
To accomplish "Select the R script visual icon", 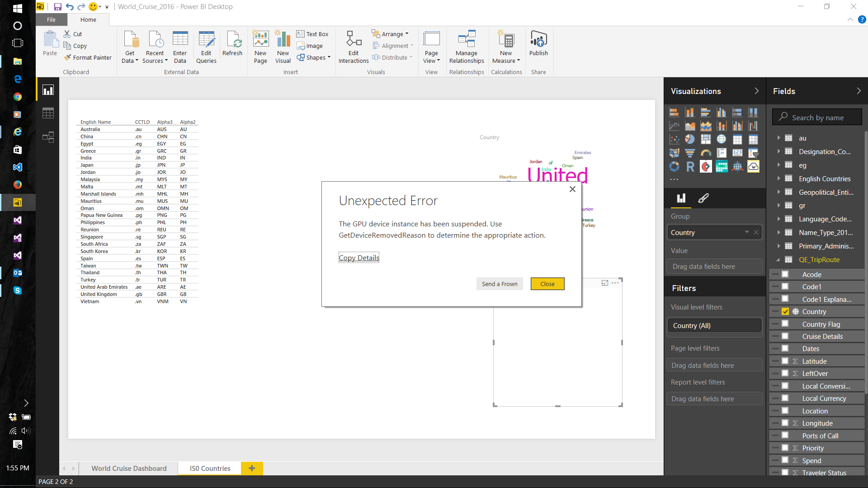I will (x=690, y=167).
